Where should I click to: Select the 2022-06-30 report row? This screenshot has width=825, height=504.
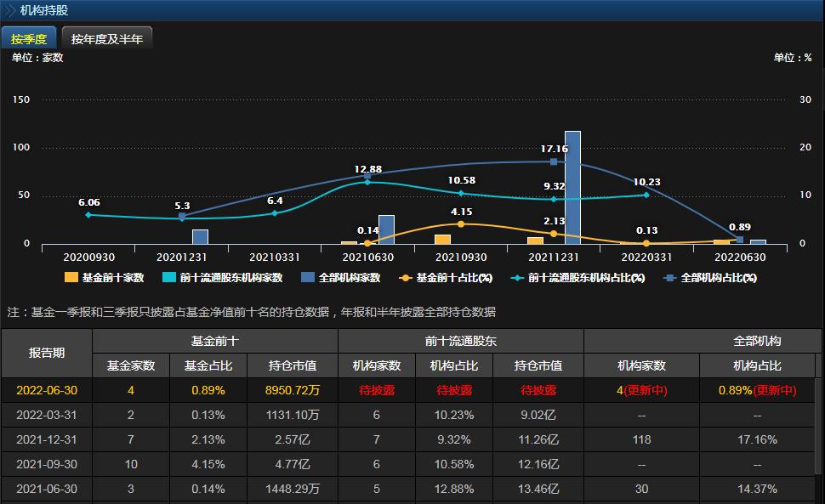pos(46,390)
